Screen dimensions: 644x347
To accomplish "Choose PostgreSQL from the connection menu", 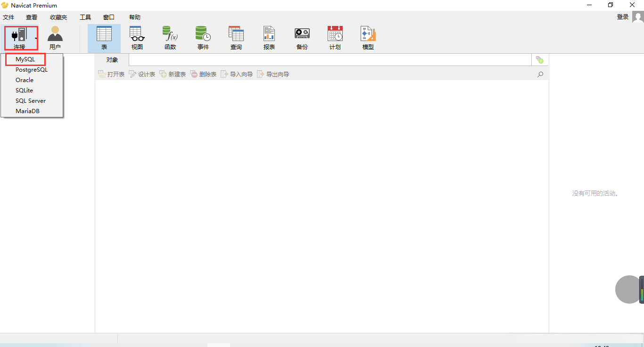I will (32, 70).
